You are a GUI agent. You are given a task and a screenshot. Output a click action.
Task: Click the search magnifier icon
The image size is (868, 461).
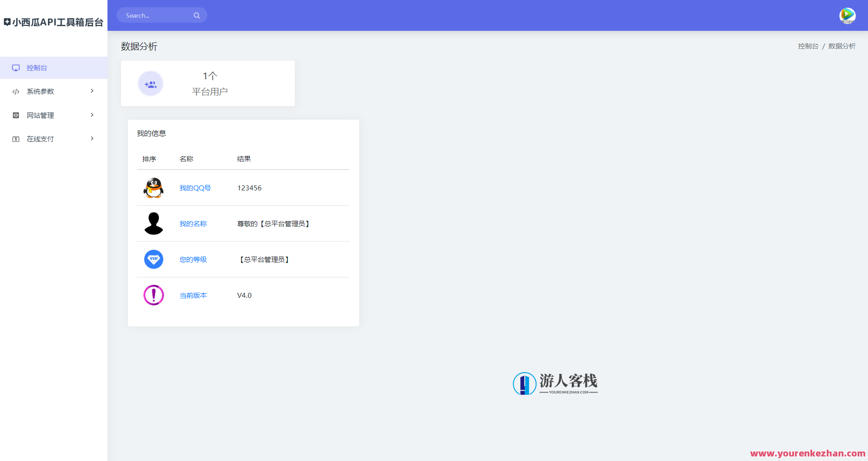point(197,15)
